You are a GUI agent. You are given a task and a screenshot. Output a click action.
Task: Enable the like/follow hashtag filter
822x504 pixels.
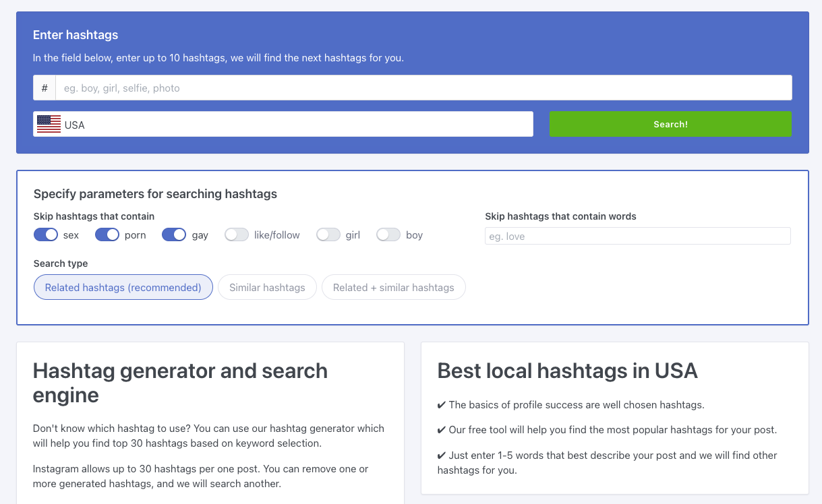pos(237,234)
